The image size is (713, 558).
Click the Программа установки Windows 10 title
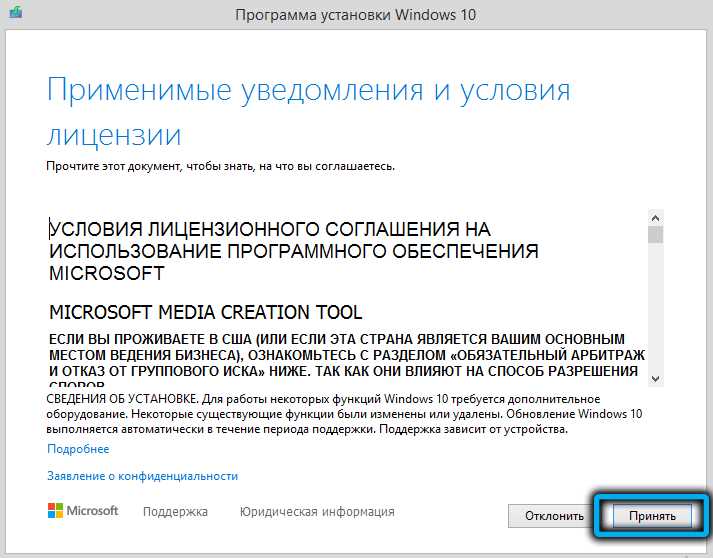[x=356, y=15]
